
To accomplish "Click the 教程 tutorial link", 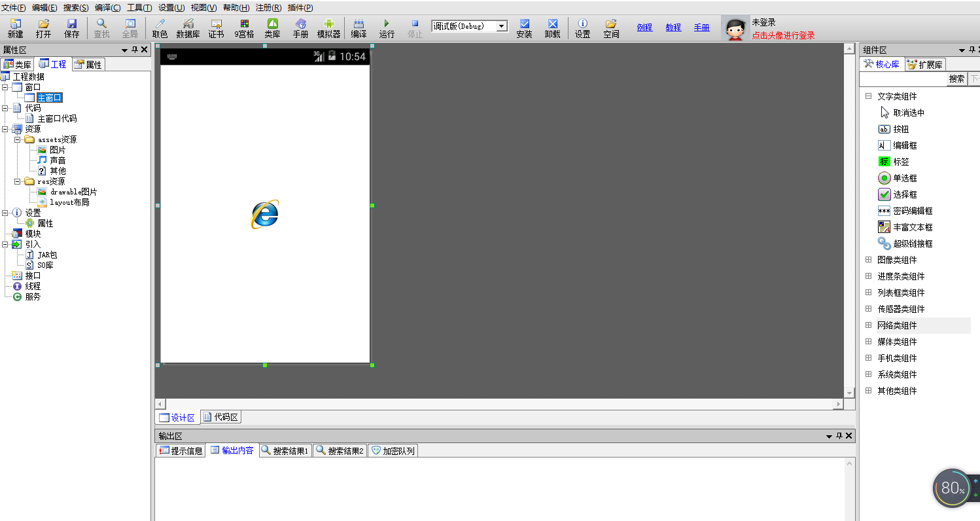I will coord(673,27).
